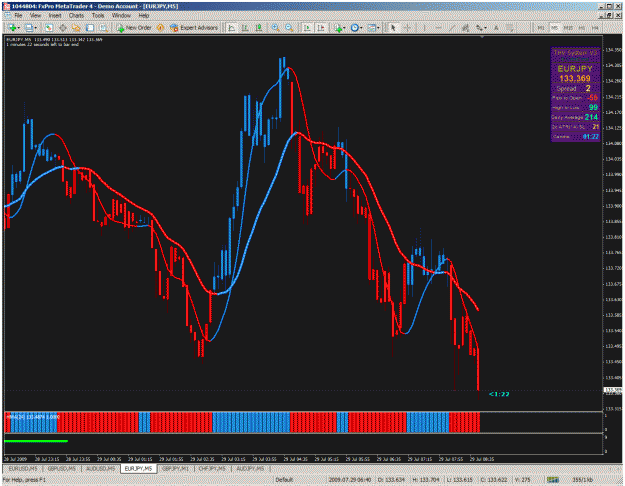
Task: Open the File menu
Action: click(x=18, y=16)
